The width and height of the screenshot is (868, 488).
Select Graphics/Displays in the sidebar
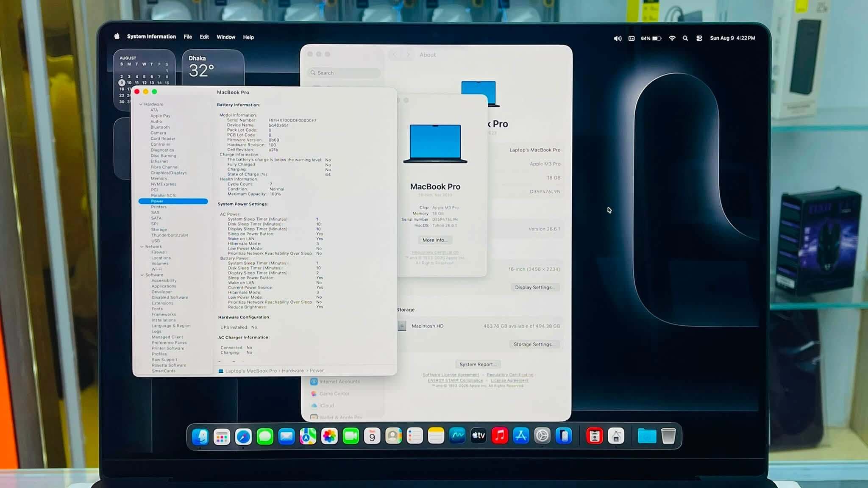click(x=168, y=173)
